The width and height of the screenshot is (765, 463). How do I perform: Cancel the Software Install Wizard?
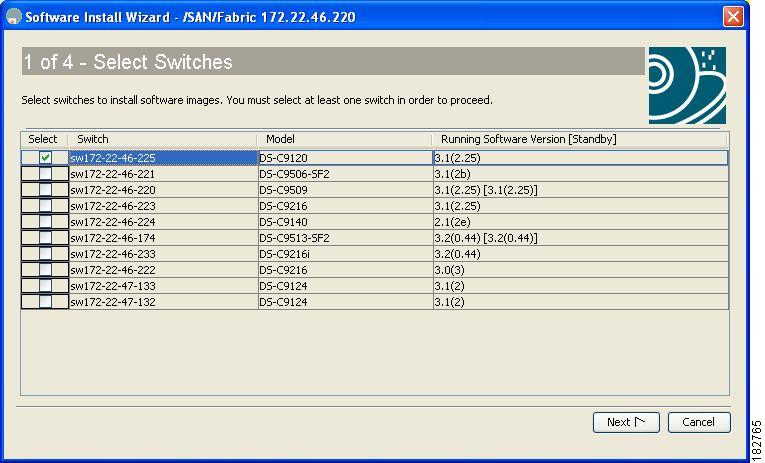coord(699,422)
